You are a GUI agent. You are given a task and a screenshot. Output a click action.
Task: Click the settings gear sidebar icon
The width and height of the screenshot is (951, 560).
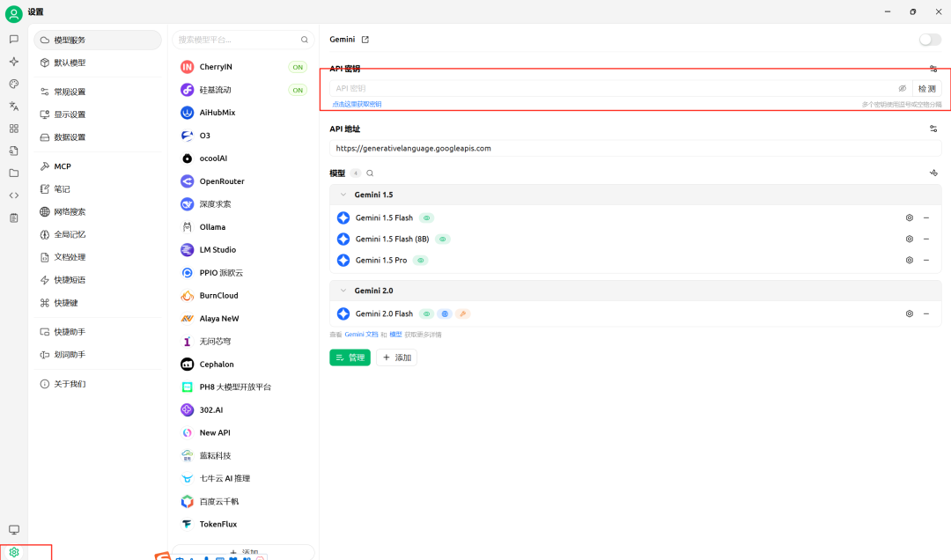pos(14,552)
